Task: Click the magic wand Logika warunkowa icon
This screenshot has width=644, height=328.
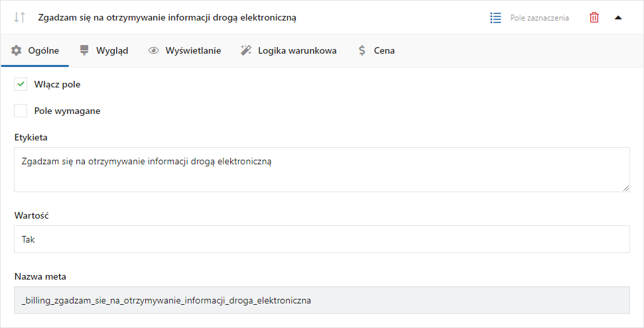Action: [246, 50]
